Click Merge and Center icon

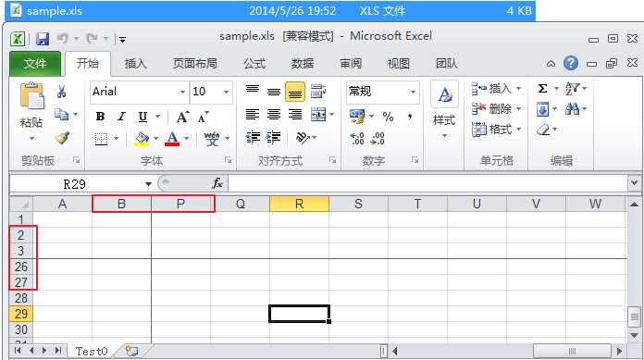coord(318,115)
